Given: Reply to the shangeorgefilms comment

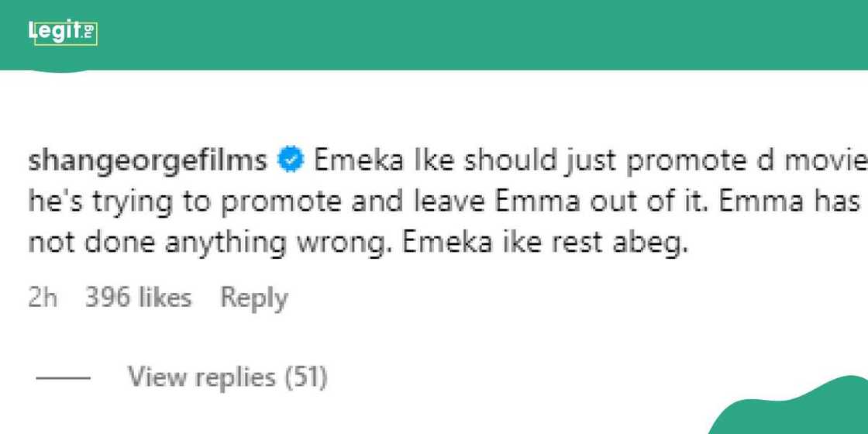Looking at the screenshot, I should point(253,298).
